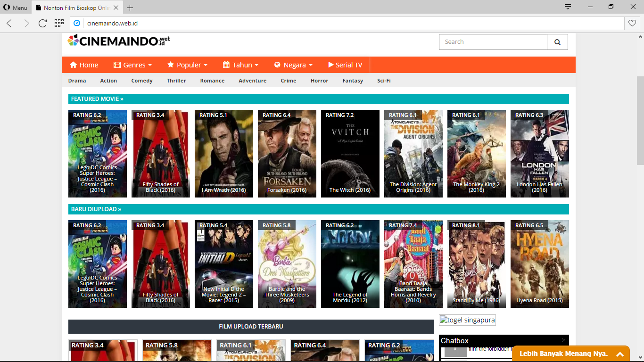Open The Monkey King 2 poster
The width and height of the screenshot is (644, 362).
[x=477, y=154]
